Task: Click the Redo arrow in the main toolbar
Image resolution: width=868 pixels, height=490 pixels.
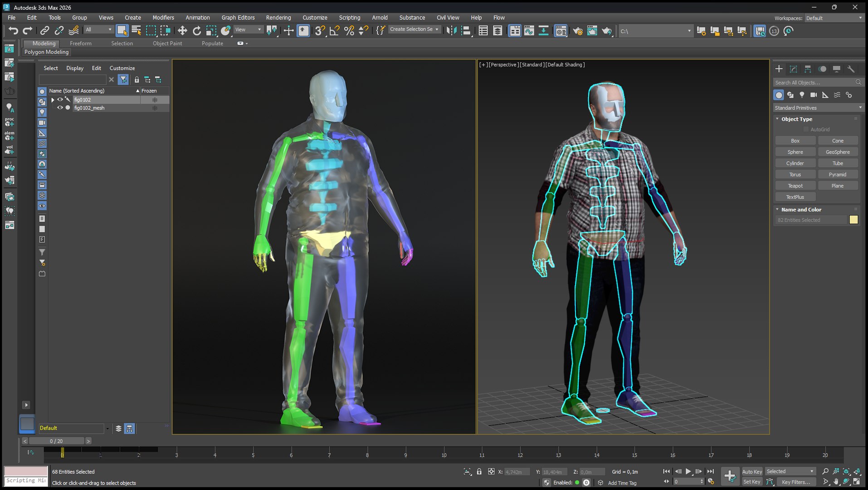Action: [x=28, y=31]
